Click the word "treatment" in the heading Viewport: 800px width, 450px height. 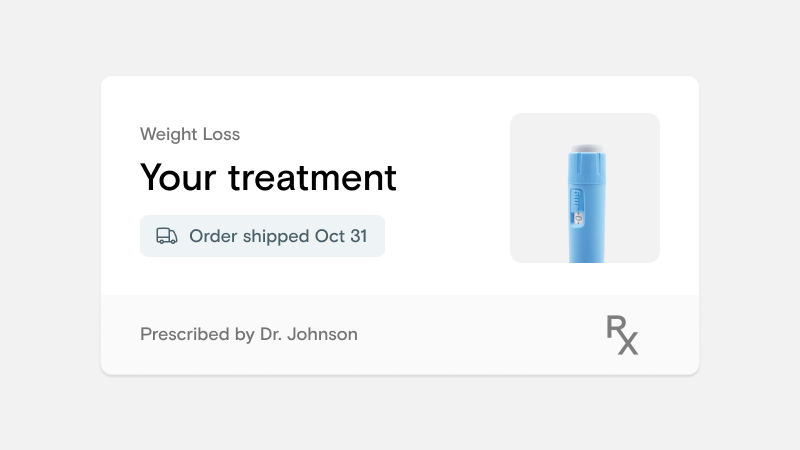tap(312, 178)
